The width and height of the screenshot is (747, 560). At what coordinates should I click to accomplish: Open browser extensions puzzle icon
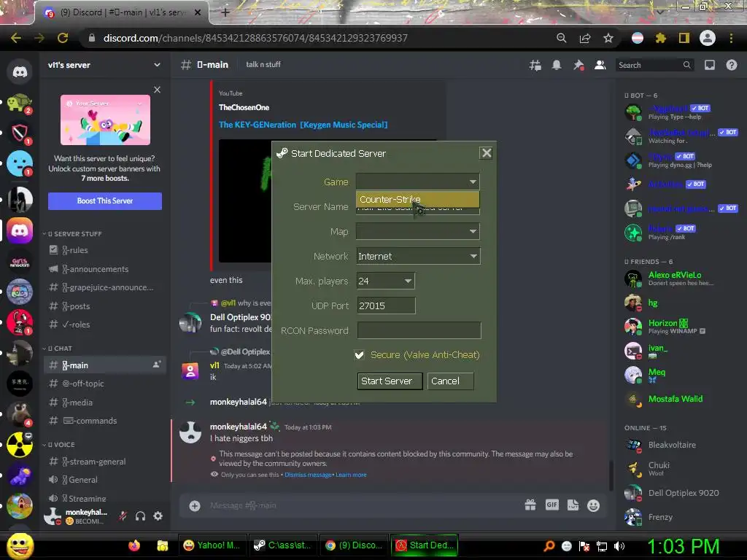660,38
